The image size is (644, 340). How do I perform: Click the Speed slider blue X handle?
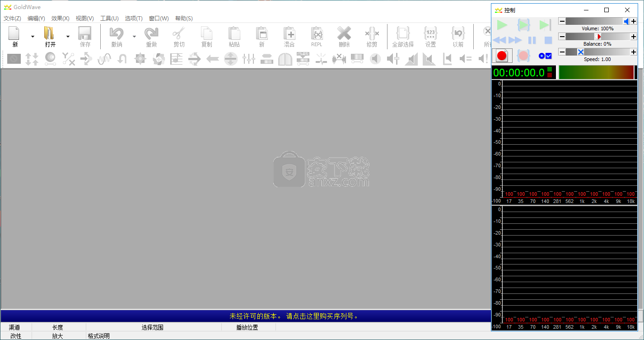tap(581, 52)
